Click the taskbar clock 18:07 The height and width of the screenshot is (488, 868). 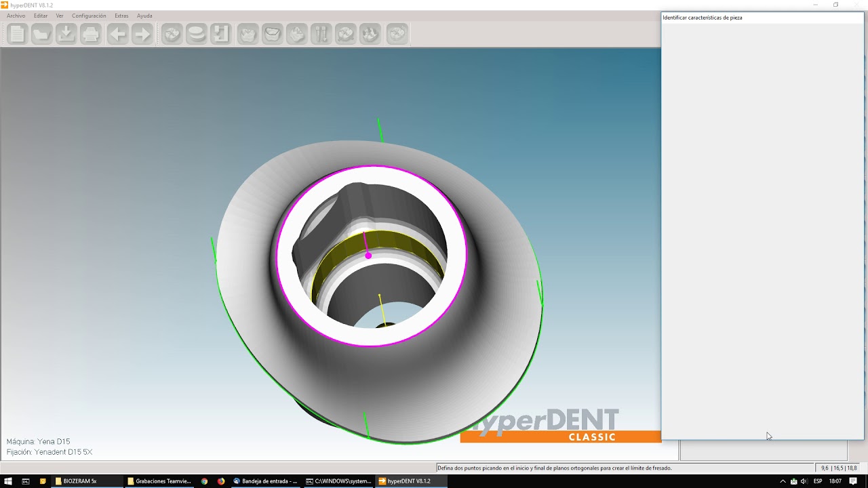pyautogui.click(x=835, y=481)
